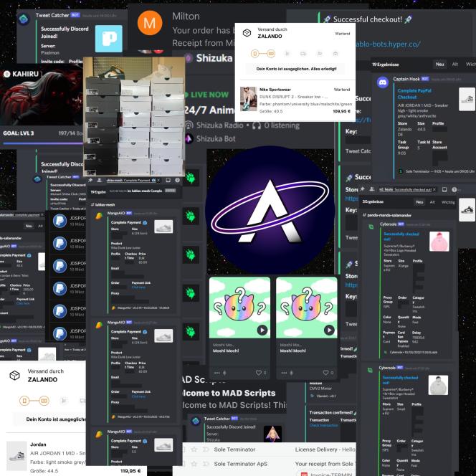Click pin icon in panda-manda-salamander header
This screenshot has width=476, height=476.
click(362, 189)
